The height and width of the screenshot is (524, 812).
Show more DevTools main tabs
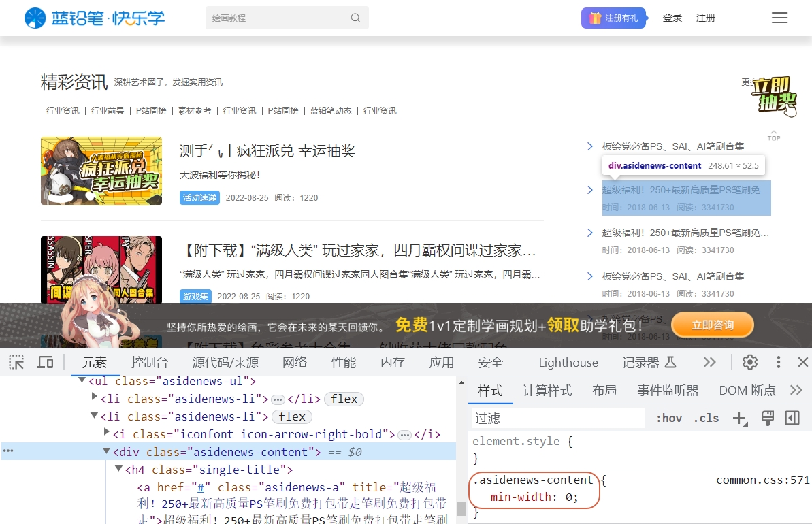click(709, 362)
